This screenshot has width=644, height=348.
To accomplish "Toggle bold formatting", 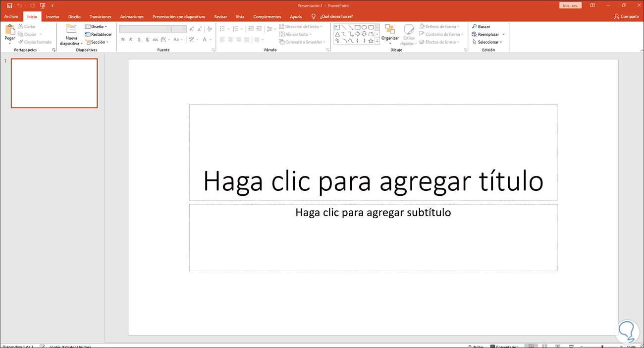I will coord(123,39).
